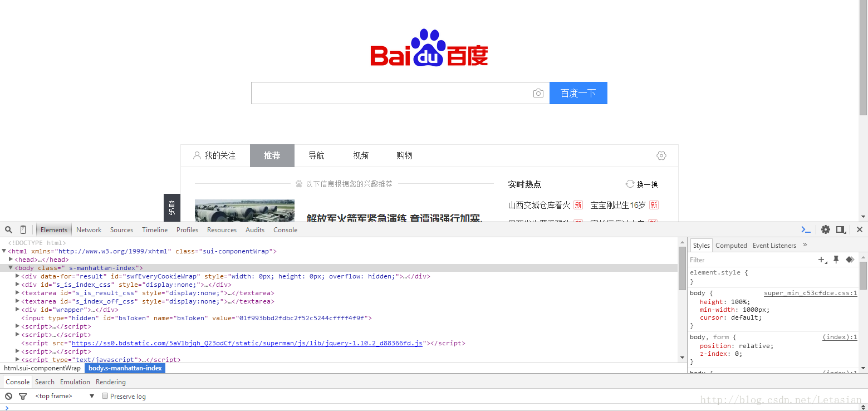Expand the s_is_index_css div node
The width and height of the screenshot is (868, 411).
click(17, 285)
